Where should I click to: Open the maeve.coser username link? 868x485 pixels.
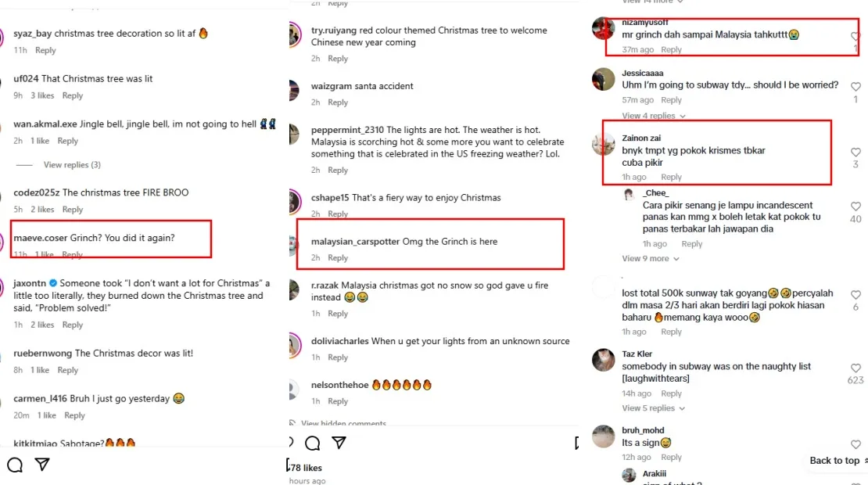41,237
